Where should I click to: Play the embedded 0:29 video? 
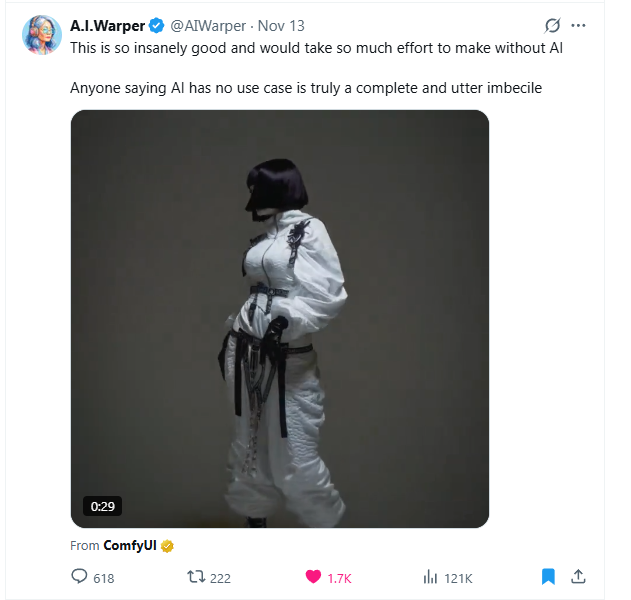[x=280, y=319]
